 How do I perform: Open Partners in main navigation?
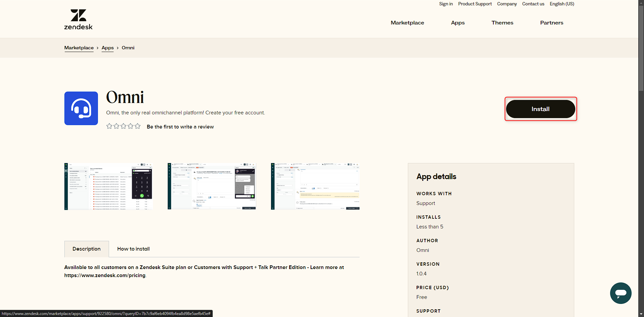(551, 22)
